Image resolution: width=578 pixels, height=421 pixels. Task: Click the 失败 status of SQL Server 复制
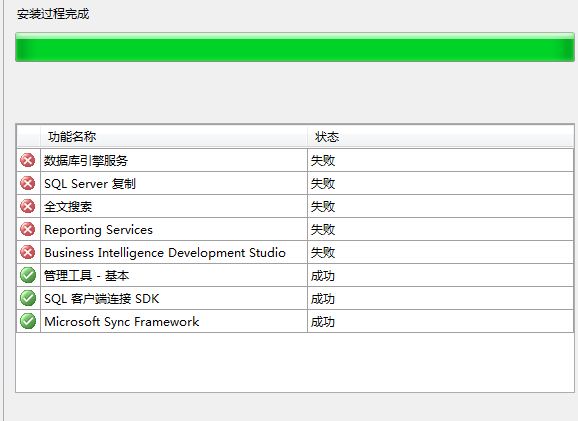[x=323, y=184]
